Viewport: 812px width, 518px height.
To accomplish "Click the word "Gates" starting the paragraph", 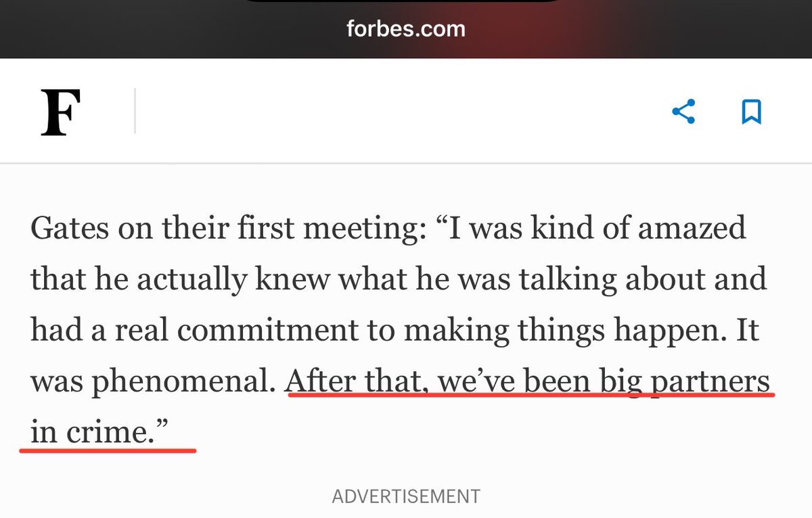I will (67, 228).
